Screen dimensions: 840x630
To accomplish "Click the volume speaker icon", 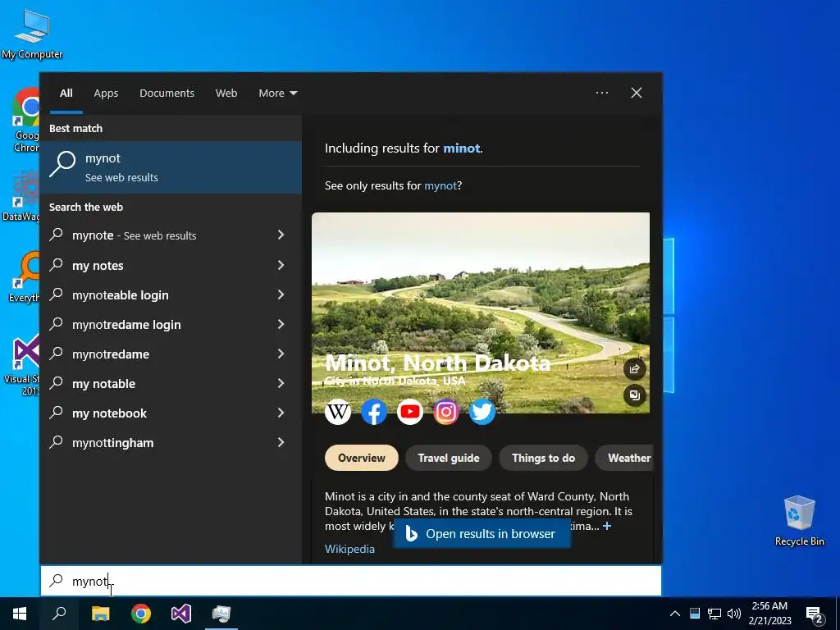I will 734,614.
